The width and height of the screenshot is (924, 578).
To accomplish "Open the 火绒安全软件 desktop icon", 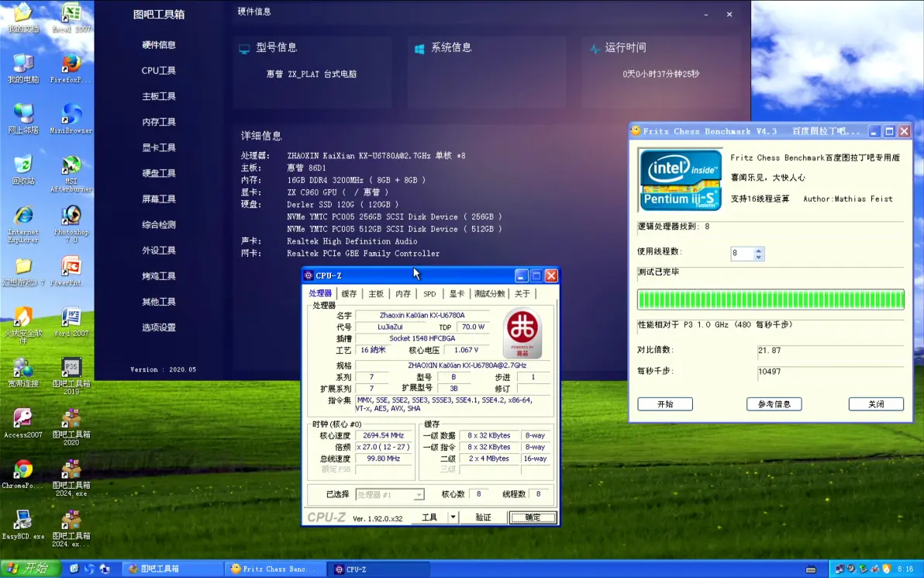I will (x=23, y=326).
